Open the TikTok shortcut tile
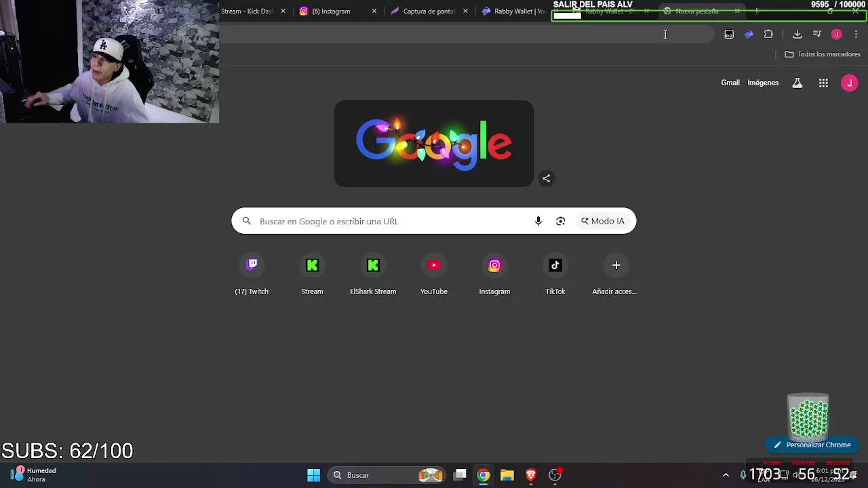This screenshot has height=488, width=868. (x=555, y=274)
